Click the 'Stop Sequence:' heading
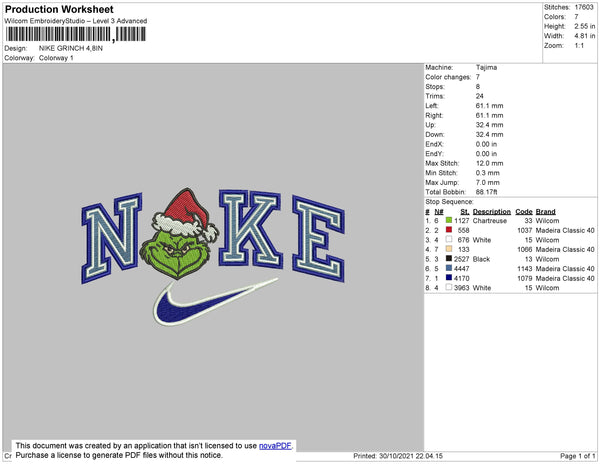 449,202
